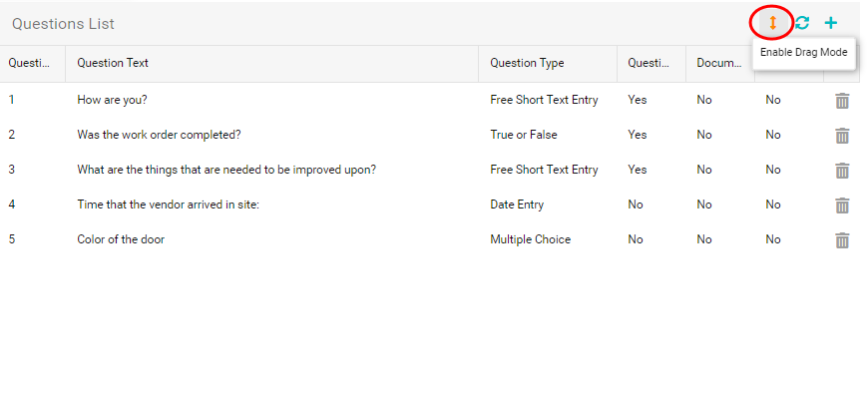Image resolution: width=868 pixels, height=410 pixels.
Task: Click the 'True or False' type cell
Action: (524, 135)
